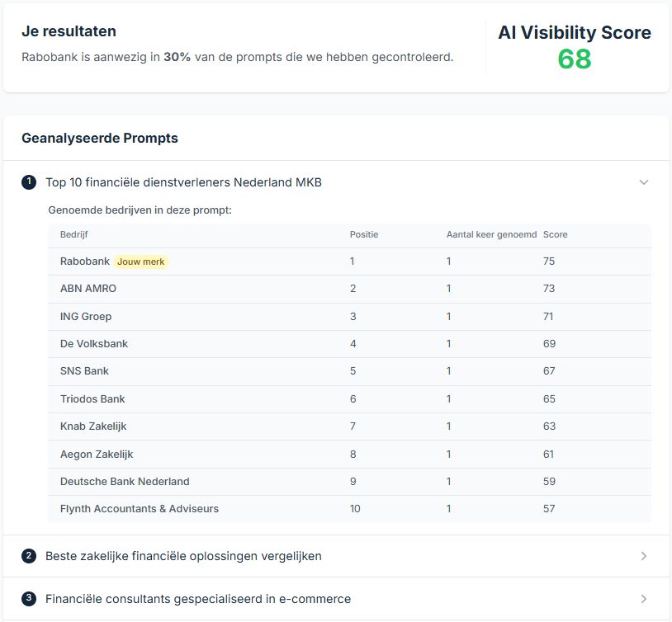Click the 'Geanalyseerde Prompts' heading
This screenshot has width=672, height=622.
[100, 138]
